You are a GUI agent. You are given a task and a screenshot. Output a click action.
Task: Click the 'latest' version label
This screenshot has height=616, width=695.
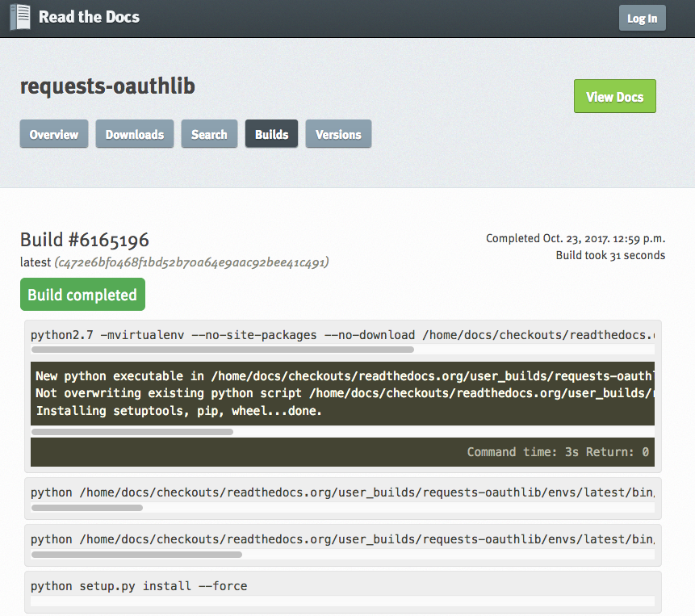point(36,262)
